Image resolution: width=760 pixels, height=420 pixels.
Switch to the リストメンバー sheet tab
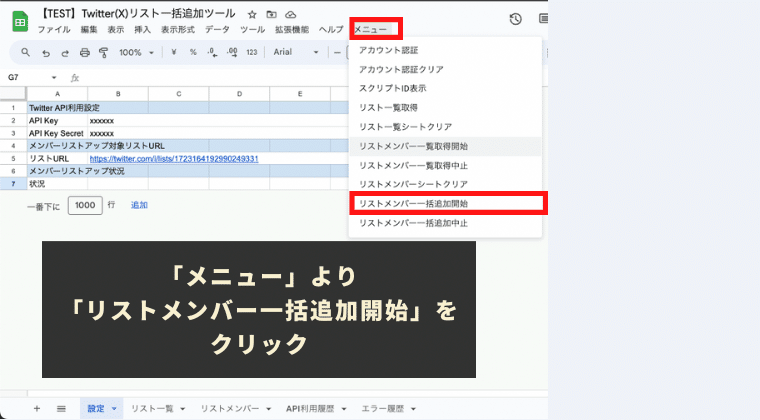coord(230,409)
